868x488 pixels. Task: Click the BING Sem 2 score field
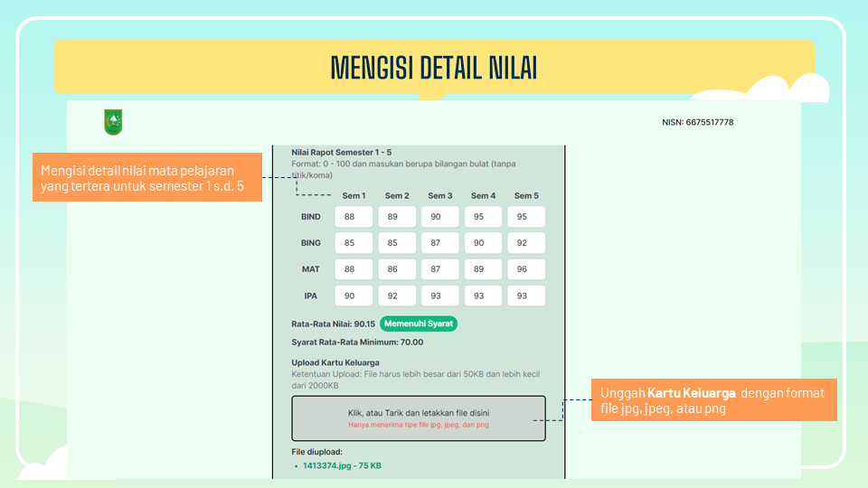(397, 243)
